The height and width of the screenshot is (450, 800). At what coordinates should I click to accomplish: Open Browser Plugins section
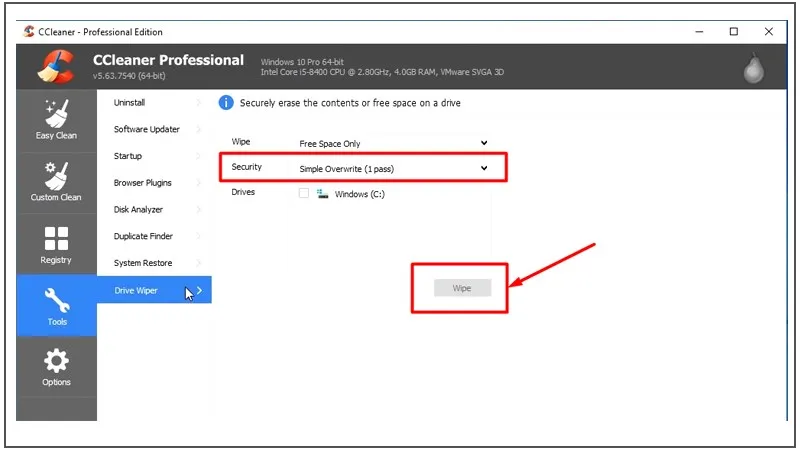[x=142, y=183]
